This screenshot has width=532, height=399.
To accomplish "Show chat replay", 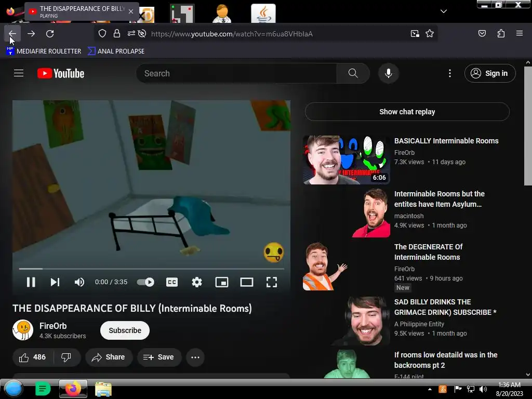I will [x=407, y=112].
